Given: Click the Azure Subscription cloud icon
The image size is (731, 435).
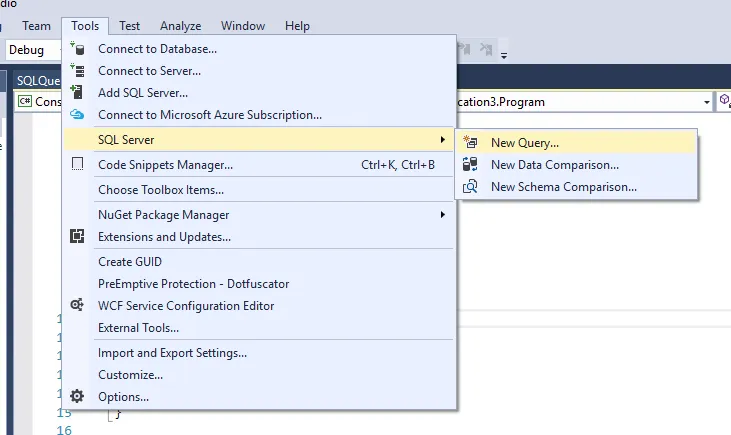Looking at the screenshot, I should tap(78, 115).
